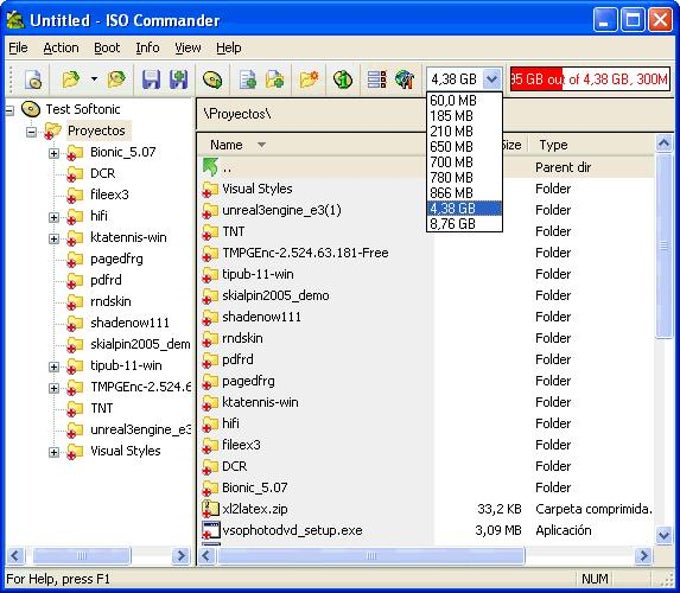Click the Test Softonic disc icon
This screenshot has height=593, width=680.
(x=31, y=109)
